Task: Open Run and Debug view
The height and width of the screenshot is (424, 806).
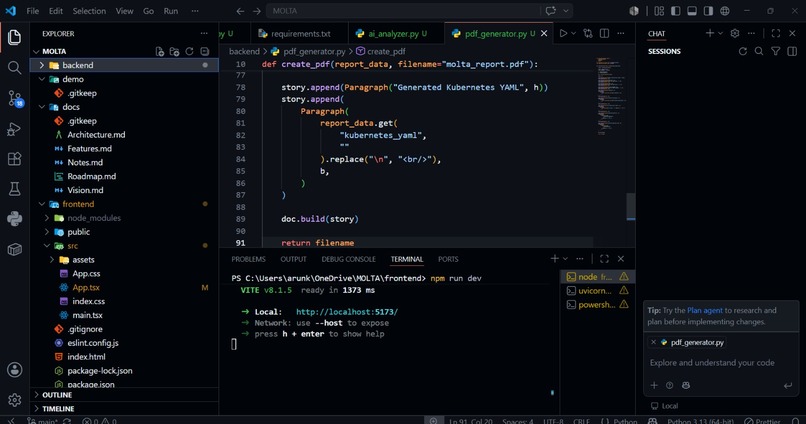Action: coord(14,128)
